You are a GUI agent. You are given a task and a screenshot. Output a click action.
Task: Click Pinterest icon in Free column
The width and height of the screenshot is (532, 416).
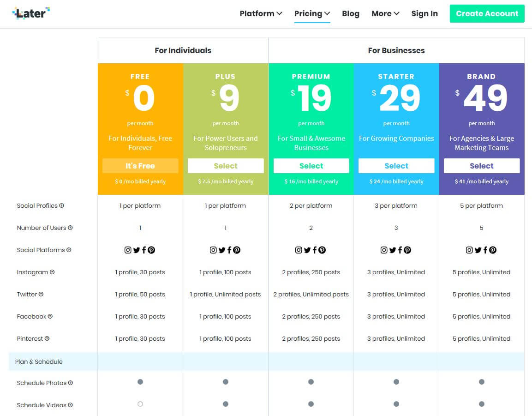[151, 250]
